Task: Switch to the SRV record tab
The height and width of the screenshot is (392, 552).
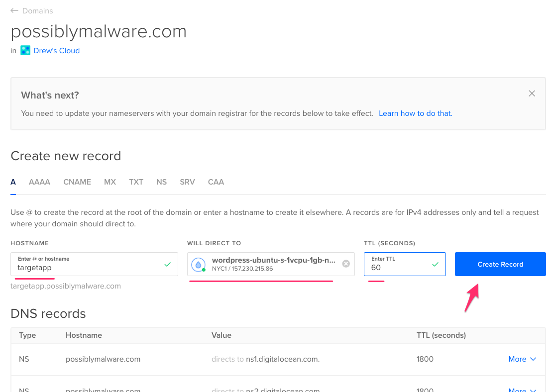Action: 187,182
